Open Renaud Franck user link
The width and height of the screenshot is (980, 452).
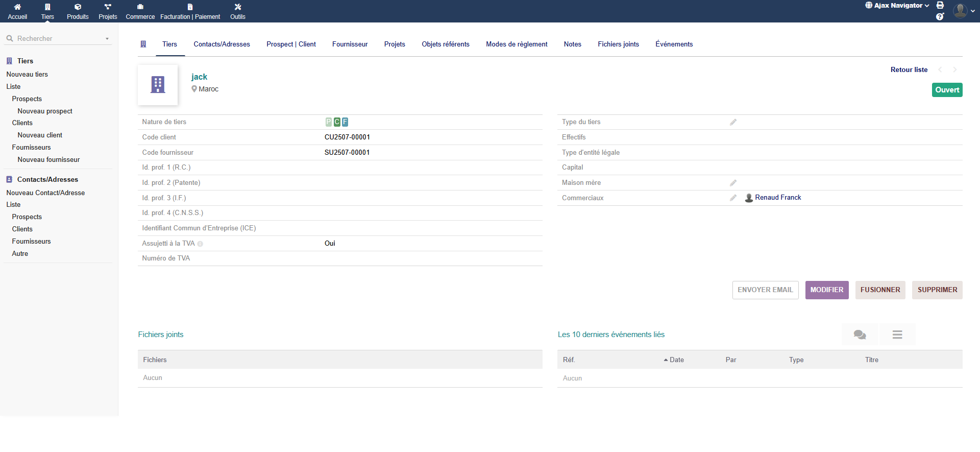coord(777,198)
